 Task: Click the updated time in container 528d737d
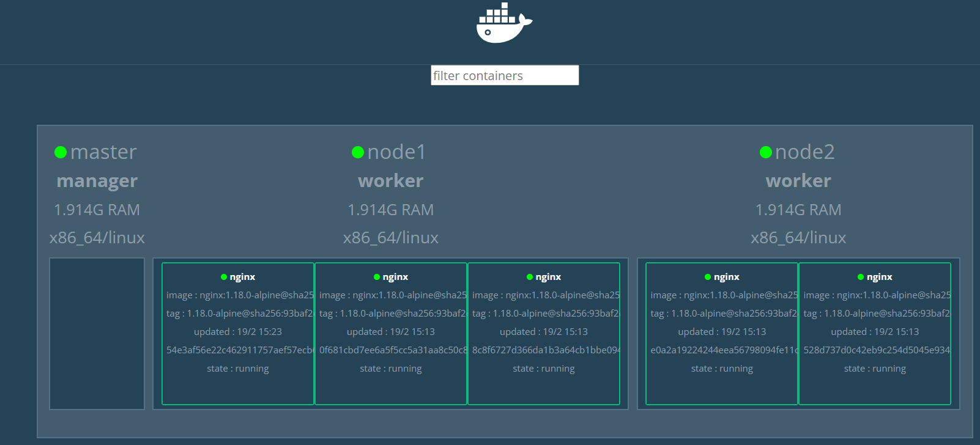[875, 332]
